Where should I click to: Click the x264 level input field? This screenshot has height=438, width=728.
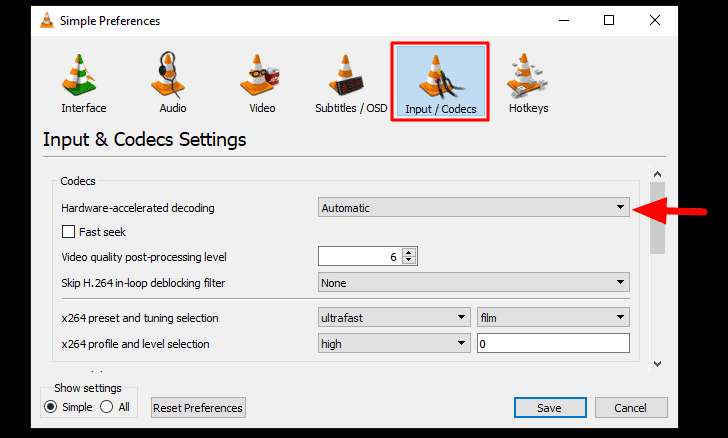click(x=553, y=343)
